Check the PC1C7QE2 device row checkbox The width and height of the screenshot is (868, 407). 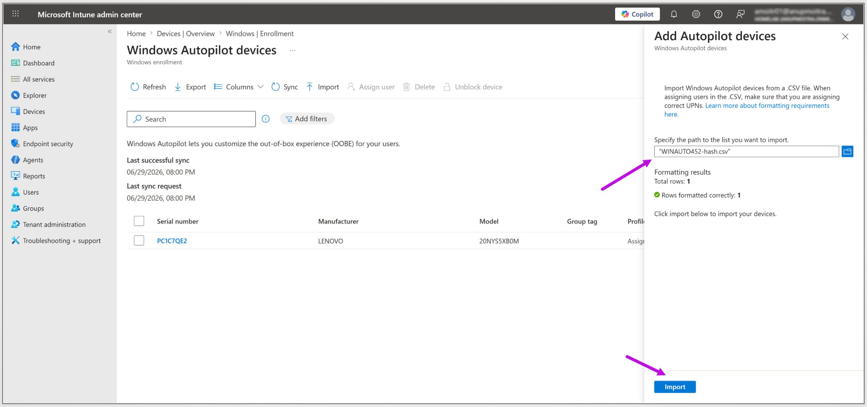click(x=139, y=240)
